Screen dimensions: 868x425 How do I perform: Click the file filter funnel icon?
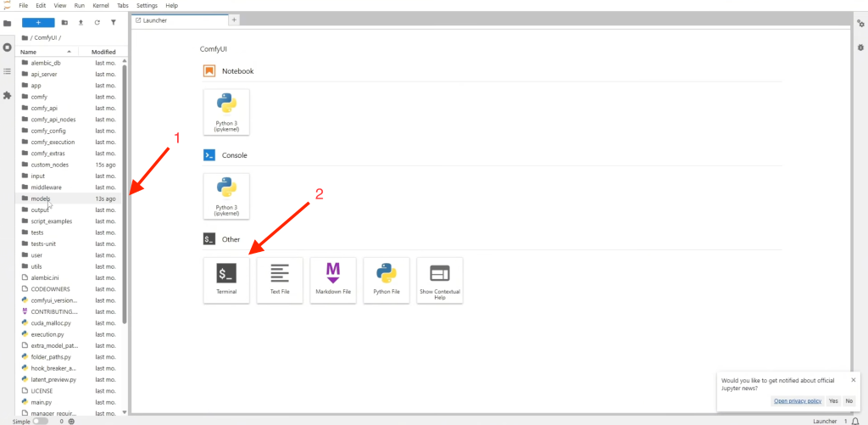[x=114, y=23]
